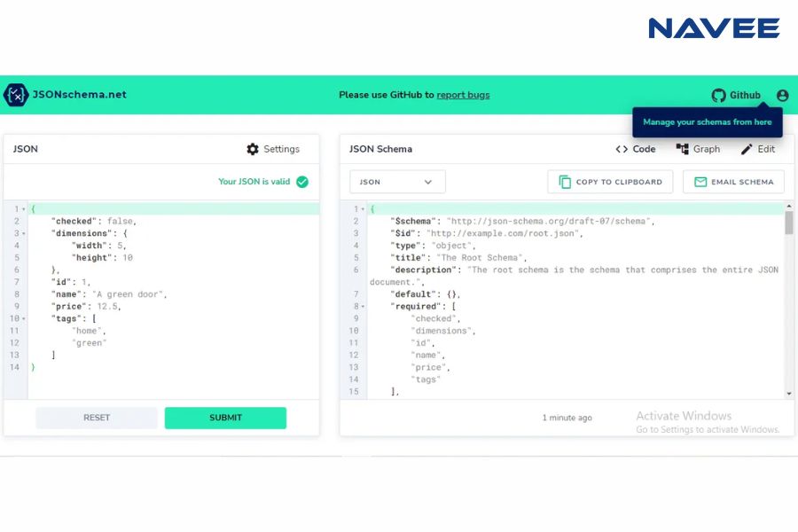The width and height of the screenshot is (798, 532).
Task: Click the "price": 12.5 line
Action: pos(86,307)
